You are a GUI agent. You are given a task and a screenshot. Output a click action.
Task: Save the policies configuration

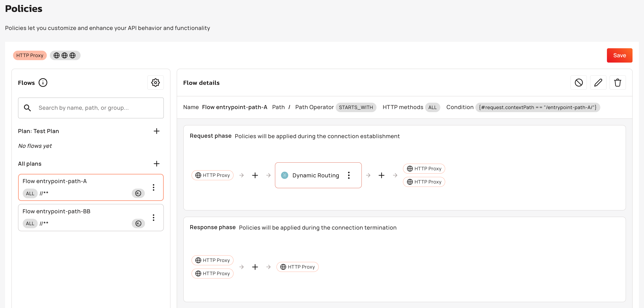pos(619,56)
